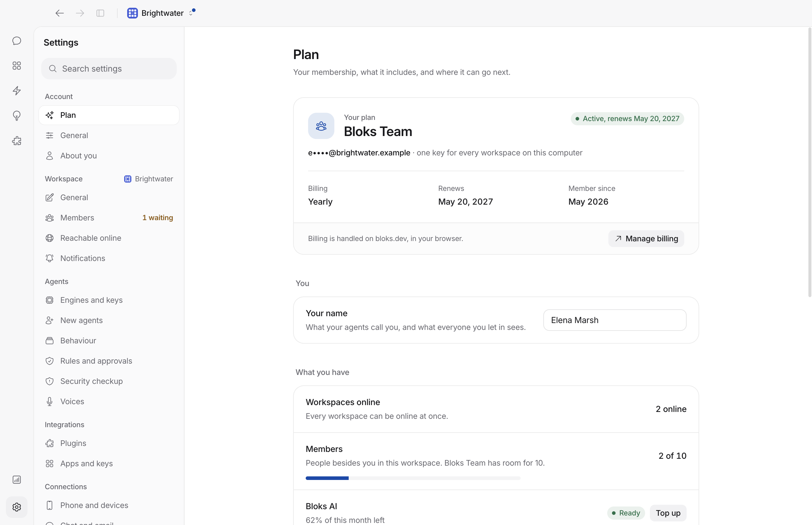Screen dimensions: 812x525
Task: Click the Top up button
Action: 668,513
